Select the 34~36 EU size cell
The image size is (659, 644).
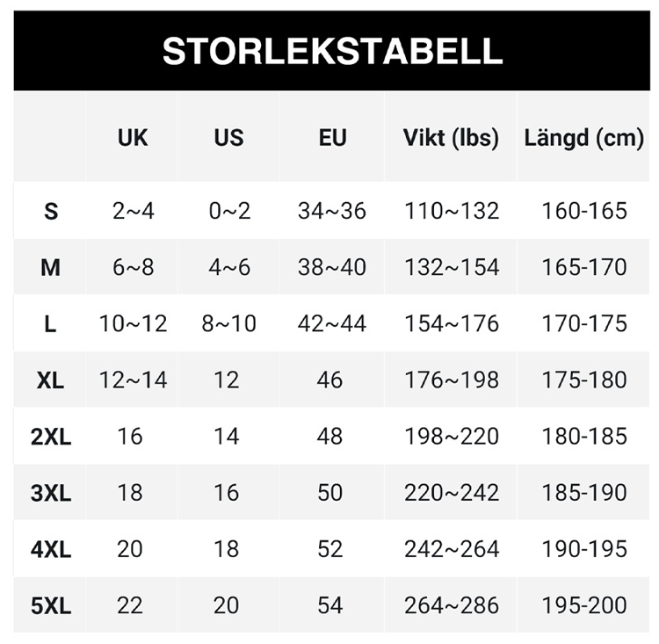pyautogui.click(x=332, y=211)
